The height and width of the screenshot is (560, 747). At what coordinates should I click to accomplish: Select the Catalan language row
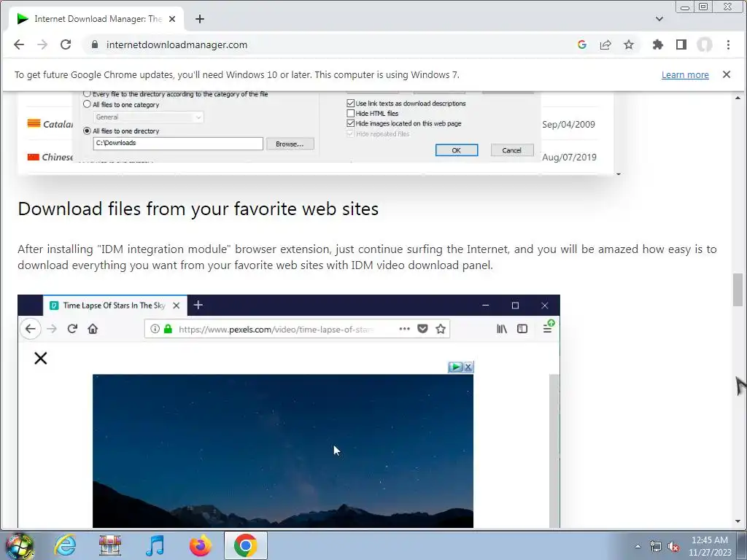[x=50, y=124]
